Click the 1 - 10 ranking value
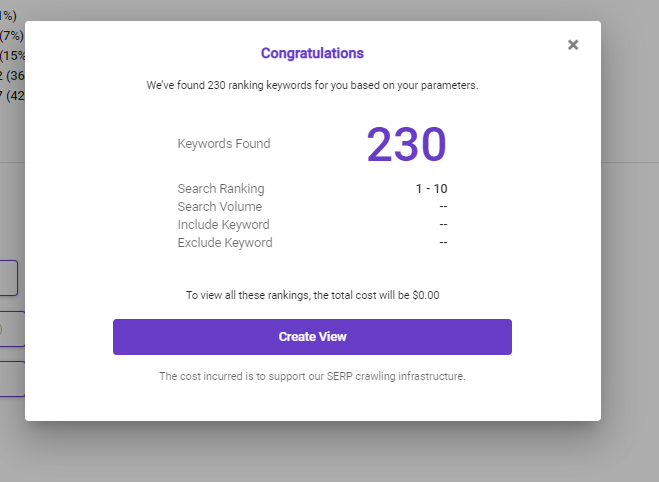Image resolution: width=659 pixels, height=482 pixels. pos(431,189)
